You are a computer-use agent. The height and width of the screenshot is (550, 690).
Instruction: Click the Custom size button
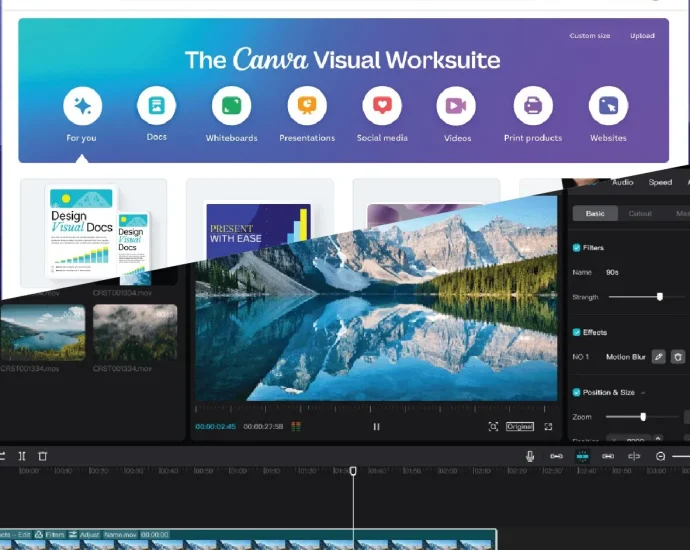pos(590,36)
